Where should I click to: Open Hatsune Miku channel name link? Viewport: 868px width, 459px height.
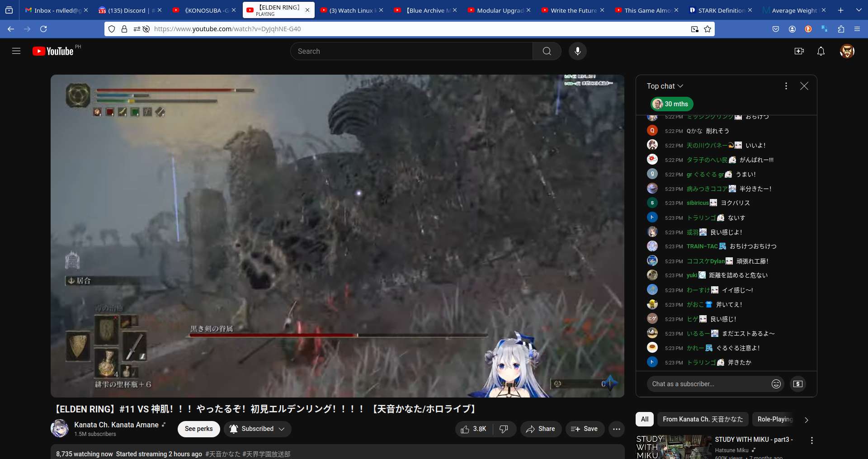(731, 450)
